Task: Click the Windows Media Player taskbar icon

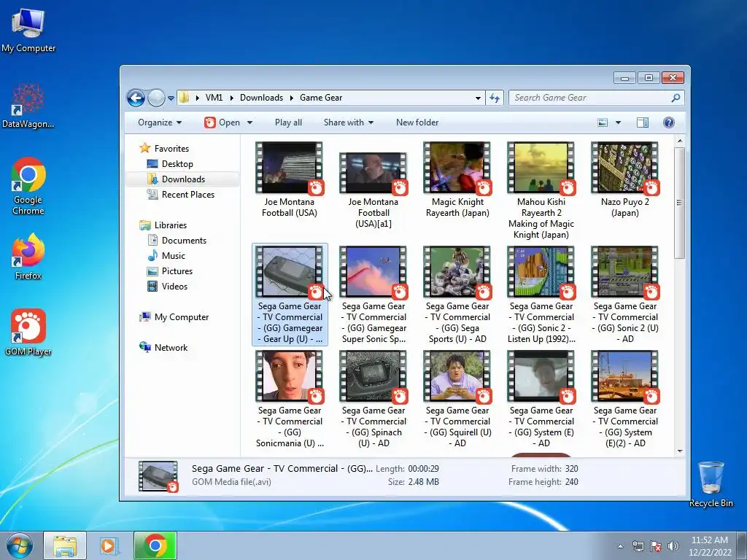Action: tap(109, 545)
